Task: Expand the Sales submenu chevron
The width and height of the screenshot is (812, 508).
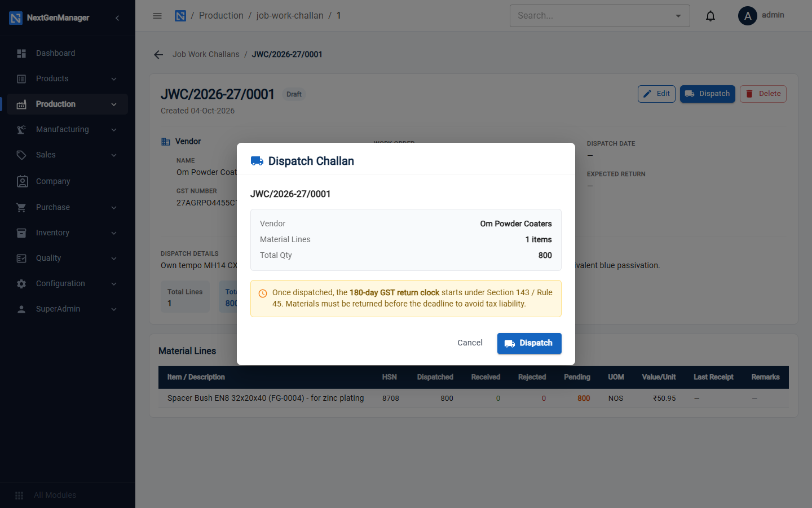Action: 114,155
